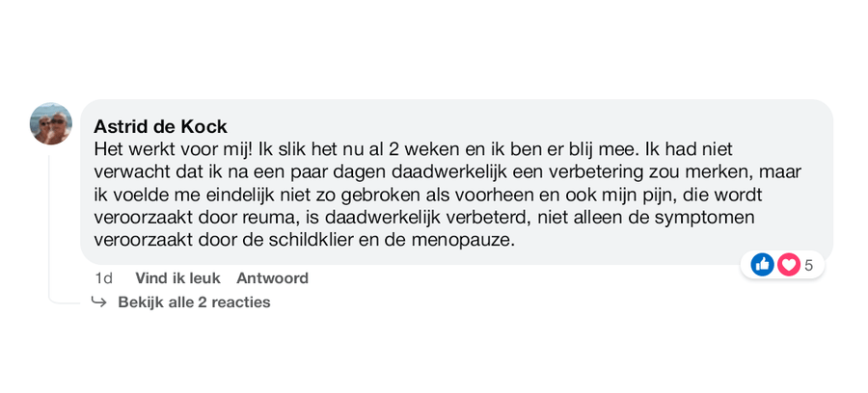Open the 1d timestamp link
The image size is (868, 393).
103,278
